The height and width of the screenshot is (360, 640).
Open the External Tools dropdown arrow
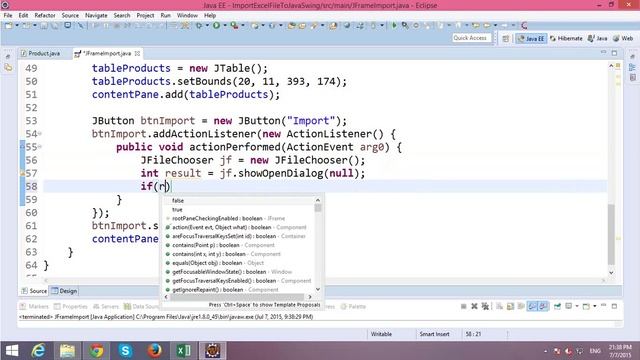[x=243, y=25]
